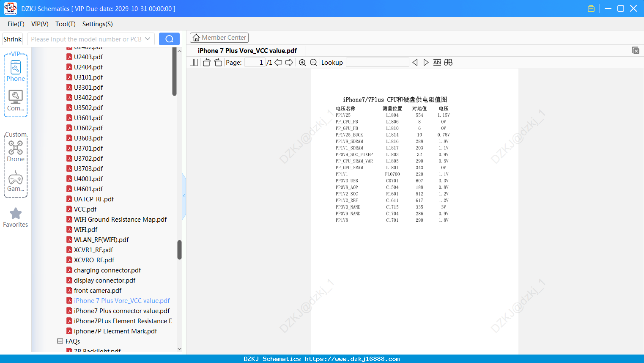Click the blue search button

click(169, 39)
